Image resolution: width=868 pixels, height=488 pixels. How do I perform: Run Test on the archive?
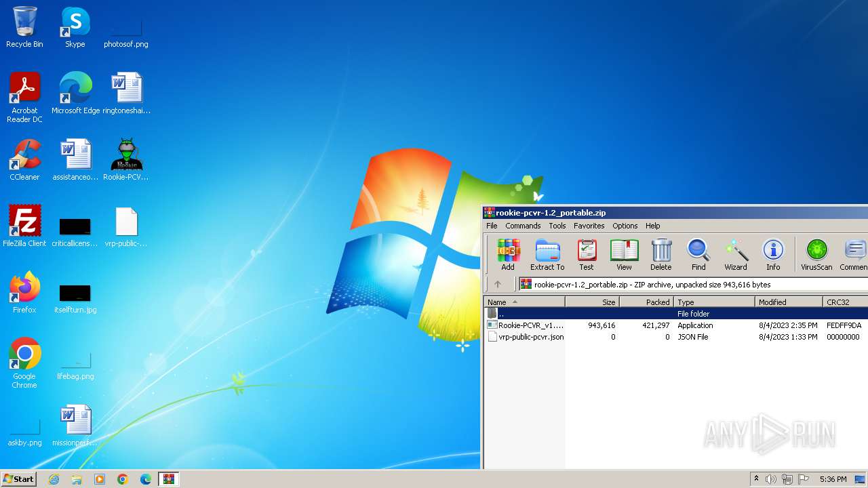(587, 254)
